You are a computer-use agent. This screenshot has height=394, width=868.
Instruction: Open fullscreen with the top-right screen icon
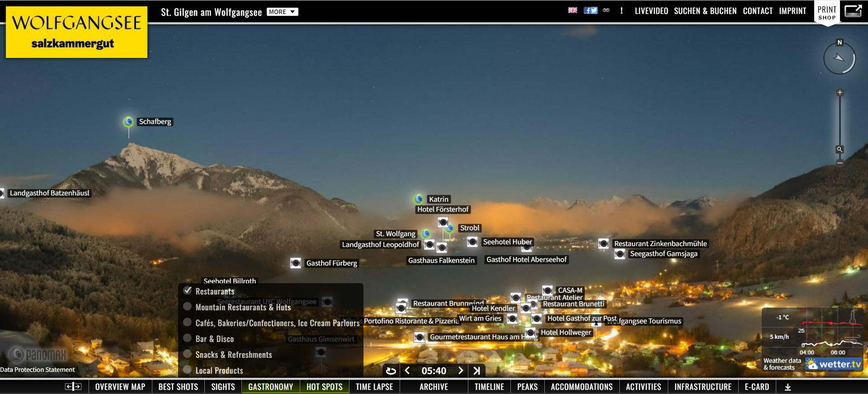click(853, 10)
